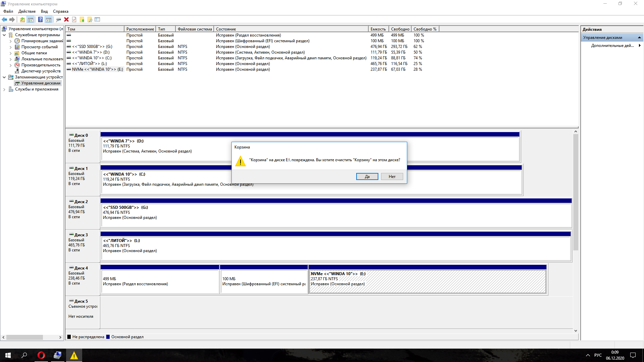Toggle the show/hide console tree icon
This screenshot has width=644, height=362.
30,19
